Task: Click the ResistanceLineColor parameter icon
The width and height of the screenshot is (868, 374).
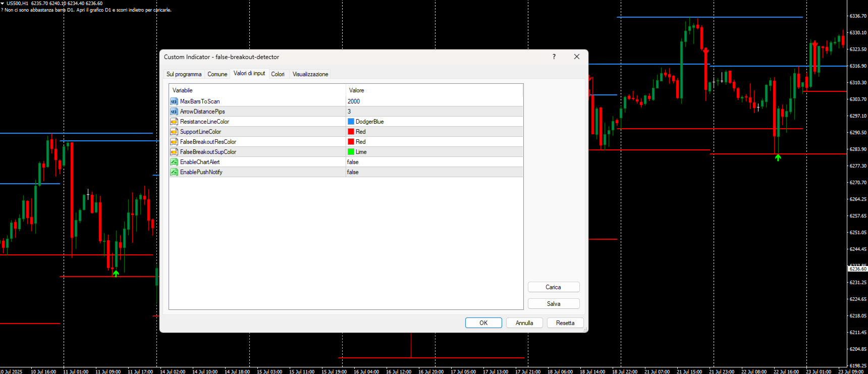Action: (174, 122)
